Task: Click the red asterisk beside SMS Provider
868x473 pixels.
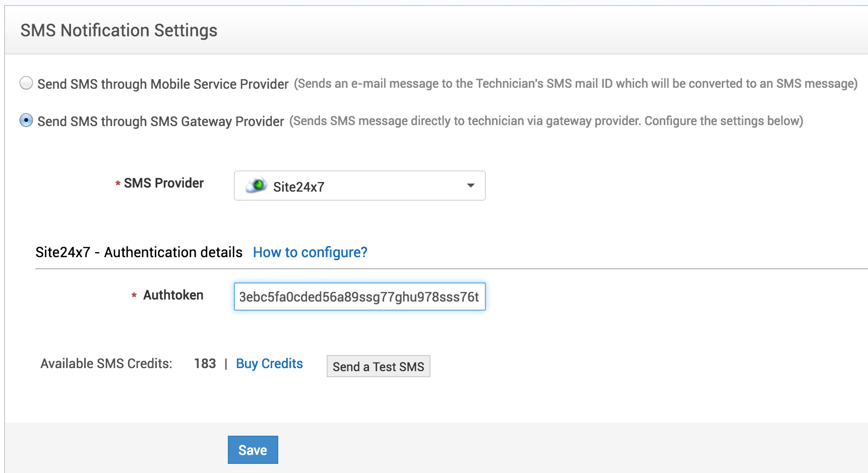Action: (118, 184)
